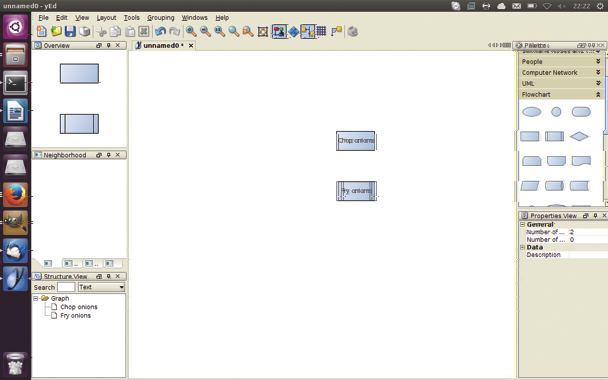Click the grey print icon beside Save

85,31
